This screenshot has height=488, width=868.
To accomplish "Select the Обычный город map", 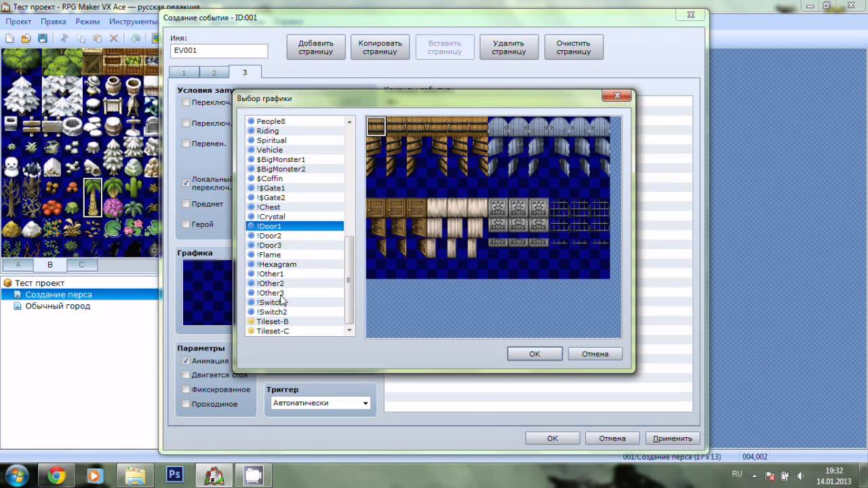I will (x=58, y=306).
